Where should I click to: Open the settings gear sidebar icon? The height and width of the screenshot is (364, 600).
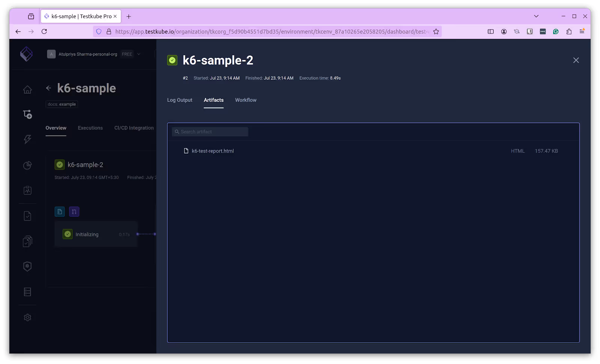click(x=27, y=318)
